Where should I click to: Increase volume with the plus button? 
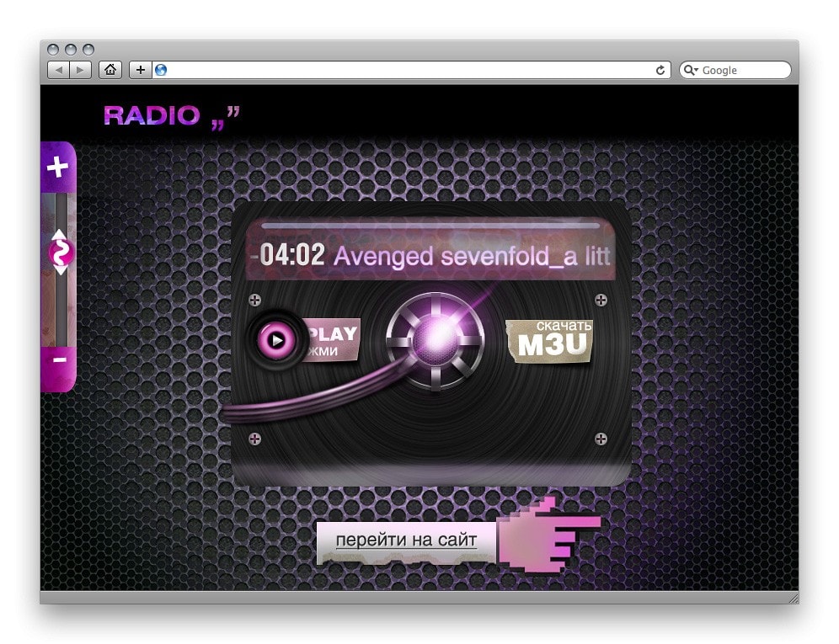click(x=57, y=168)
